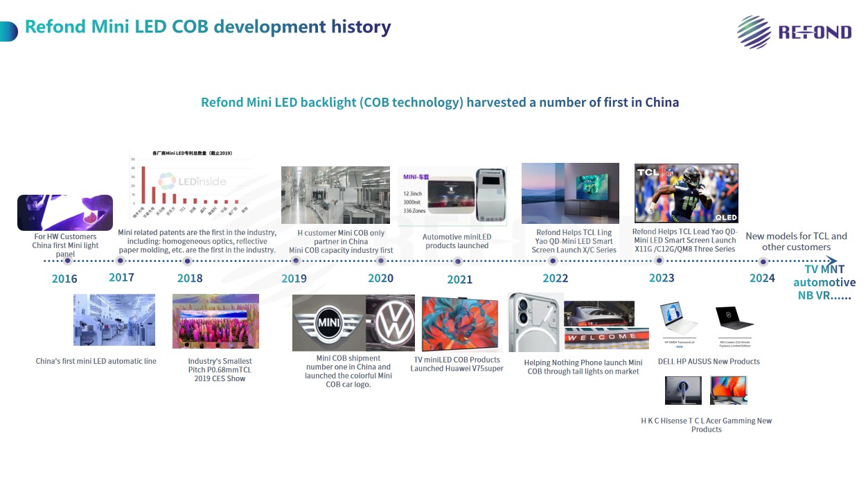The image size is (868, 481).
Task: Click the purple Mini light panel photo
Action: [x=65, y=213]
